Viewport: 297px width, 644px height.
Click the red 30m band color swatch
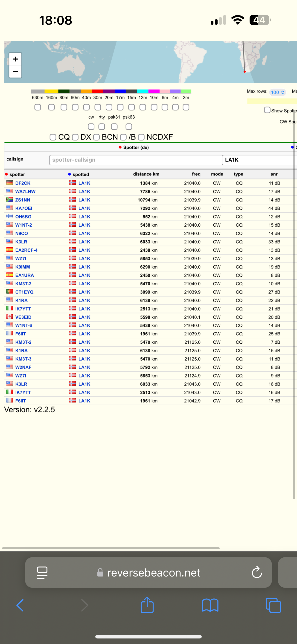tap(97, 91)
